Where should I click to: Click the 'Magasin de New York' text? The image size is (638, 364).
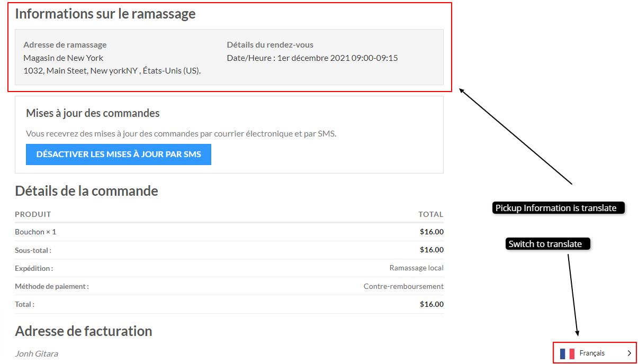point(64,58)
